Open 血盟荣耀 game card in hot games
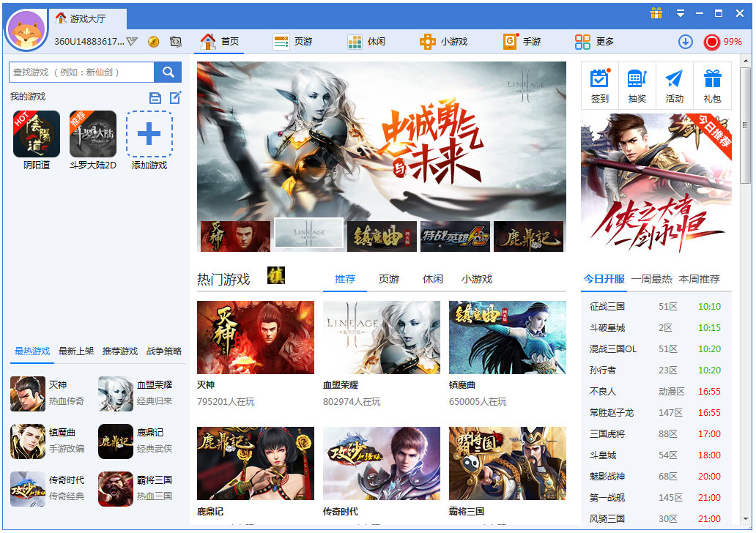 click(x=382, y=338)
